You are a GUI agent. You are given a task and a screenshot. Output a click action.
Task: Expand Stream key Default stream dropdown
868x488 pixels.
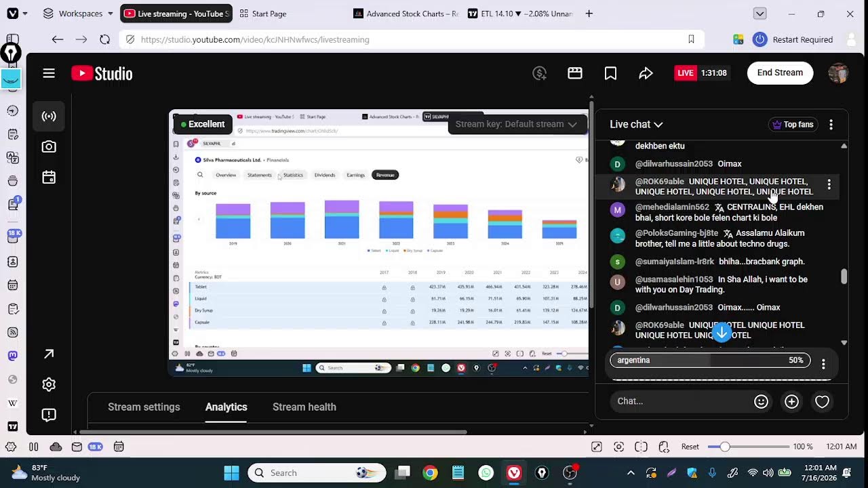click(516, 124)
